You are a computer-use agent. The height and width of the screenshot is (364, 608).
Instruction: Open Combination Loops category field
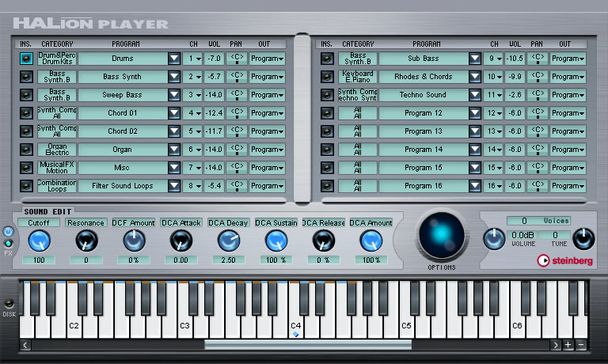(x=57, y=186)
